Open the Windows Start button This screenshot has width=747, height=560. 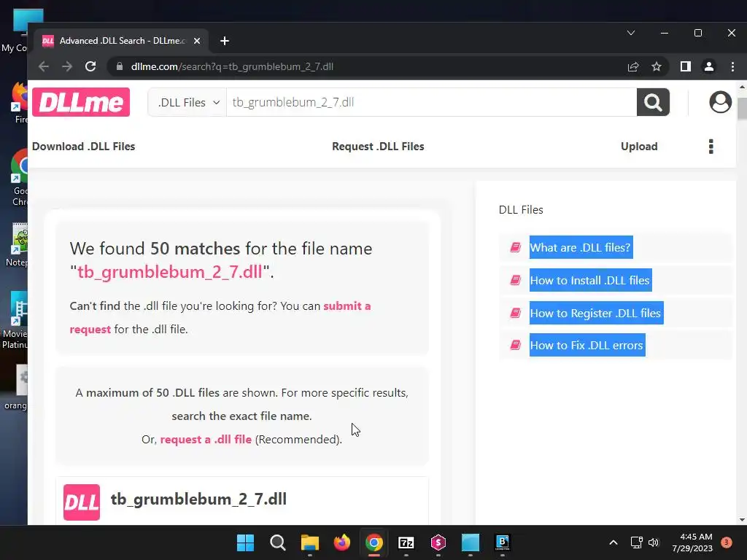pos(245,542)
